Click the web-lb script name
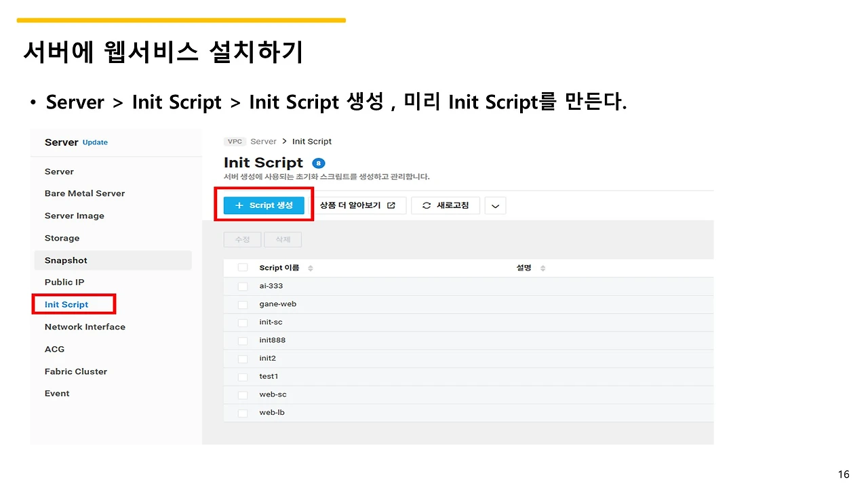Image resolution: width=868 pixels, height=488 pixels. [x=272, y=412]
